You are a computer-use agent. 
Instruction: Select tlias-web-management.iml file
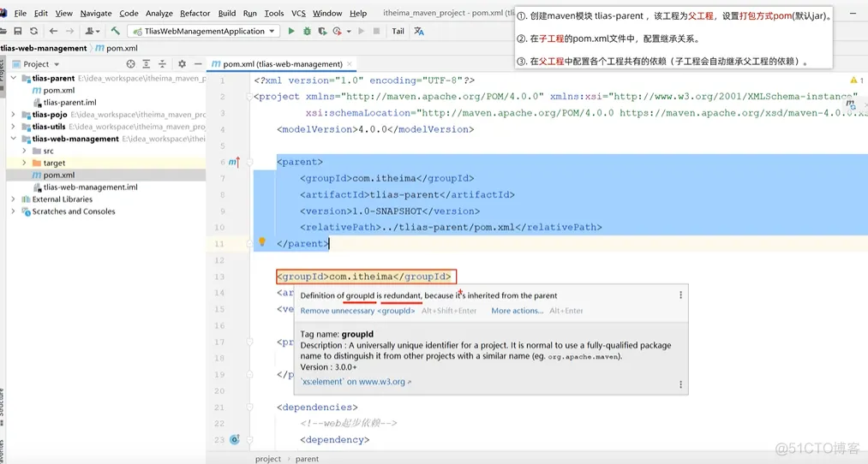(x=85, y=187)
